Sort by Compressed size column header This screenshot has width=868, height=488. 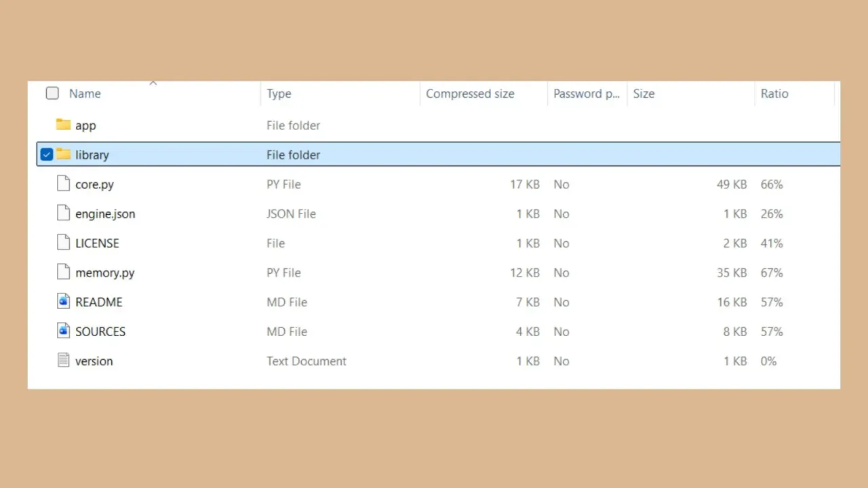coord(470,94)
